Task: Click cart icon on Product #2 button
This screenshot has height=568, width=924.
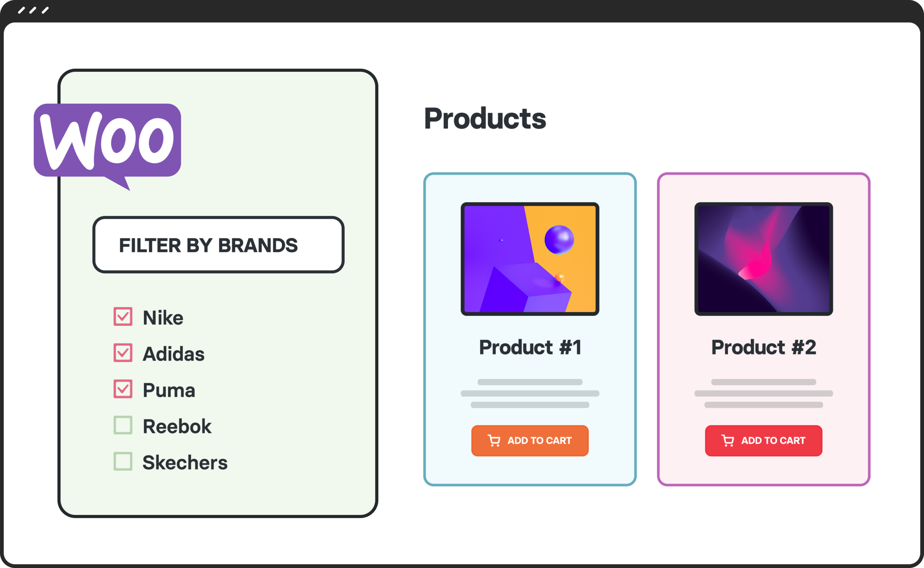Action: tap(728, 440)
